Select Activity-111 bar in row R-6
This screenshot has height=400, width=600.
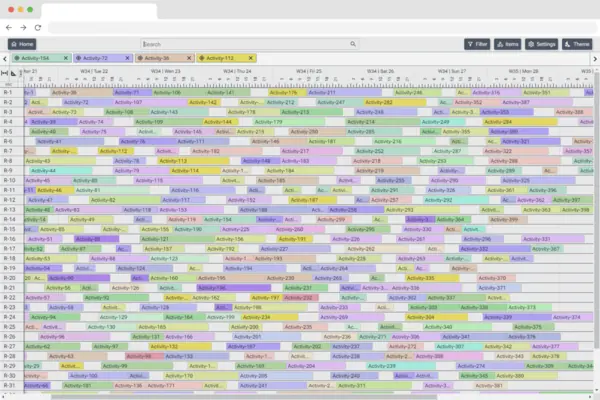[x=202, y=141]
